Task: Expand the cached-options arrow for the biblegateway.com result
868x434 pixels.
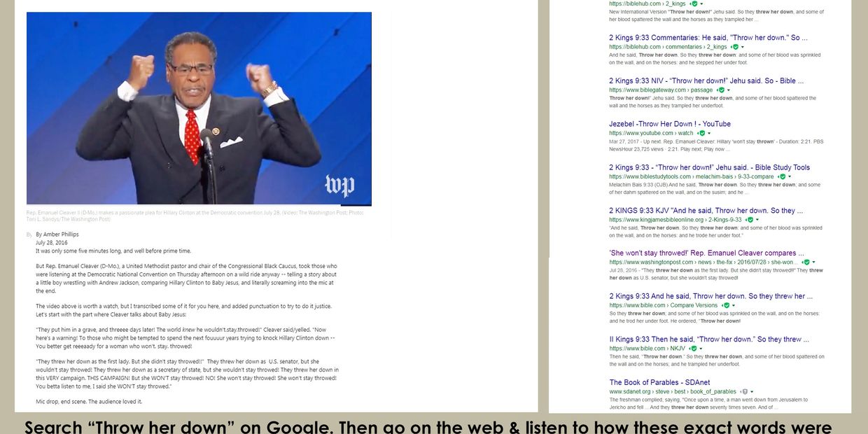Action: point(729,90)
